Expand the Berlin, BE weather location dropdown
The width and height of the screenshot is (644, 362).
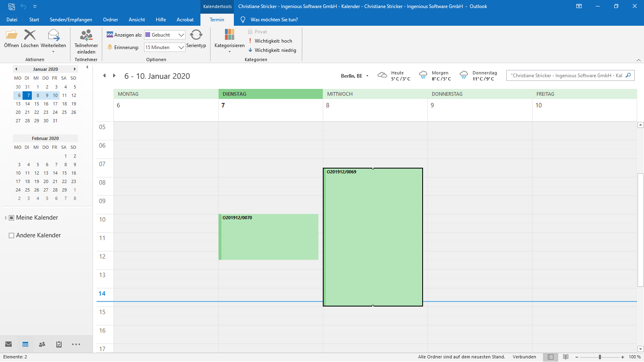[367, 76]
